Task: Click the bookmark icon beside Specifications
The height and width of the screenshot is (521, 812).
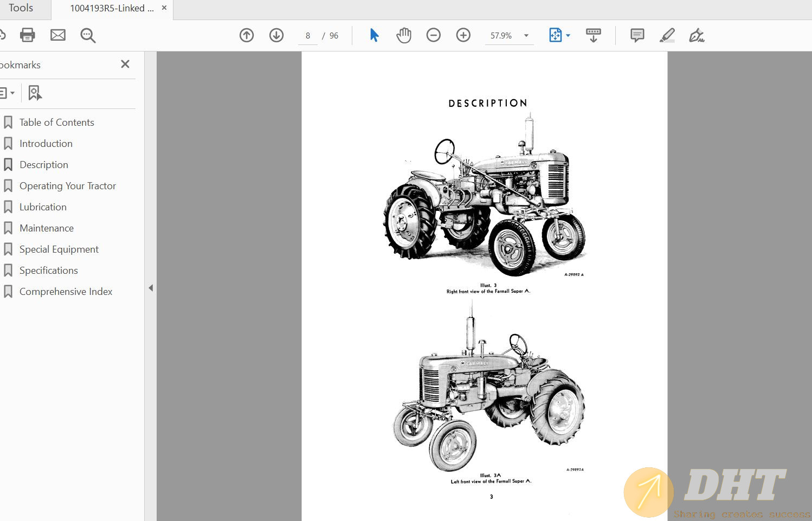Action: click(x=8, y=271)
